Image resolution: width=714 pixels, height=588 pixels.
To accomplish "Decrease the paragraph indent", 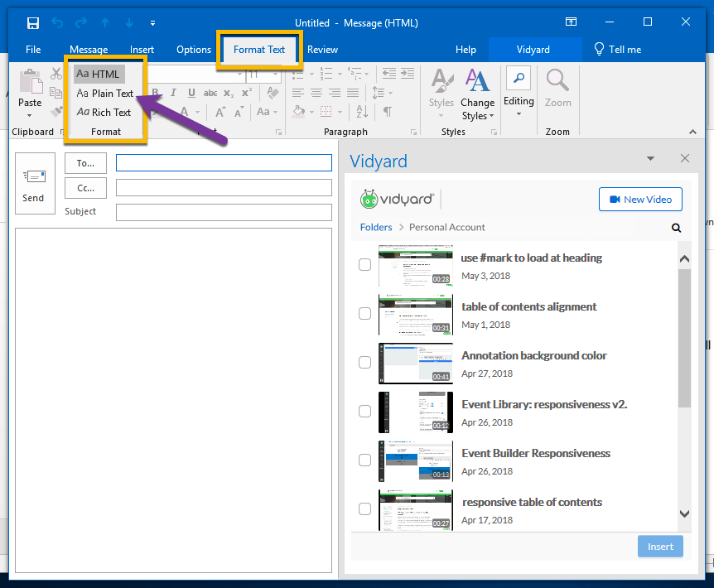I will click(x=388, y=73).
